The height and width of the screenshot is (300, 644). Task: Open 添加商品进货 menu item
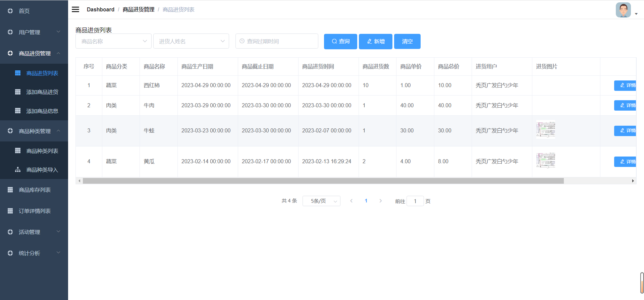click(x=34, y=92)
